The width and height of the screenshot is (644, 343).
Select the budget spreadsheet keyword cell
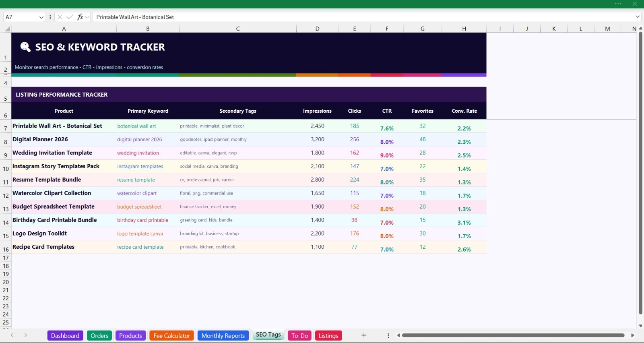pos(148,207)
